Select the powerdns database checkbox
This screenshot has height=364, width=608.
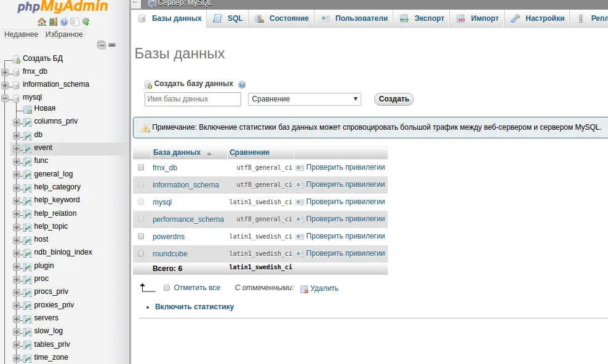(x=141, y=236)
